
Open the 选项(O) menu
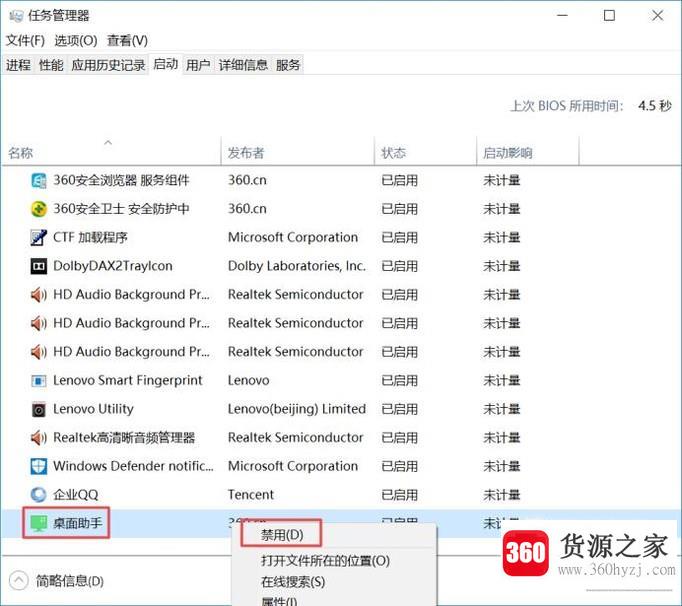coord(76,40)
